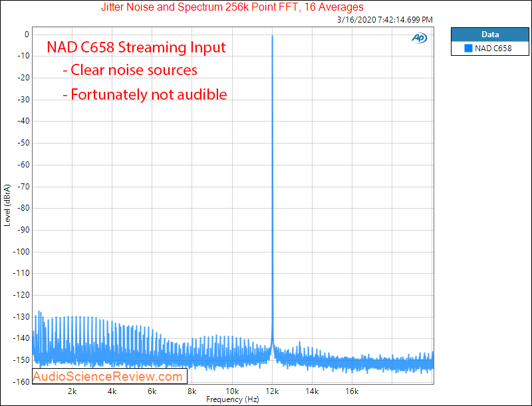Click the 16k frequency axis tick label
Viewport: 532px width, 406px height.
coord(352,391)
